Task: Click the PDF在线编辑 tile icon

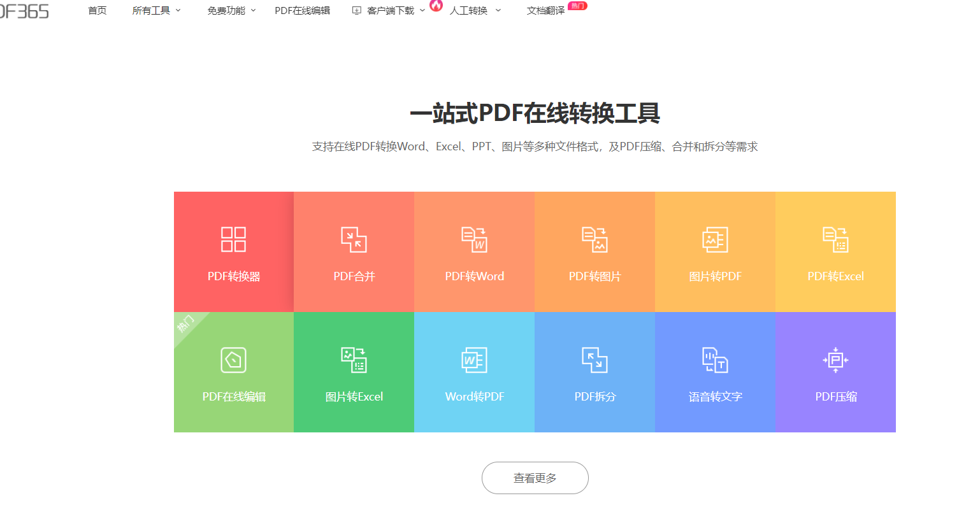Action: [233, 360]
